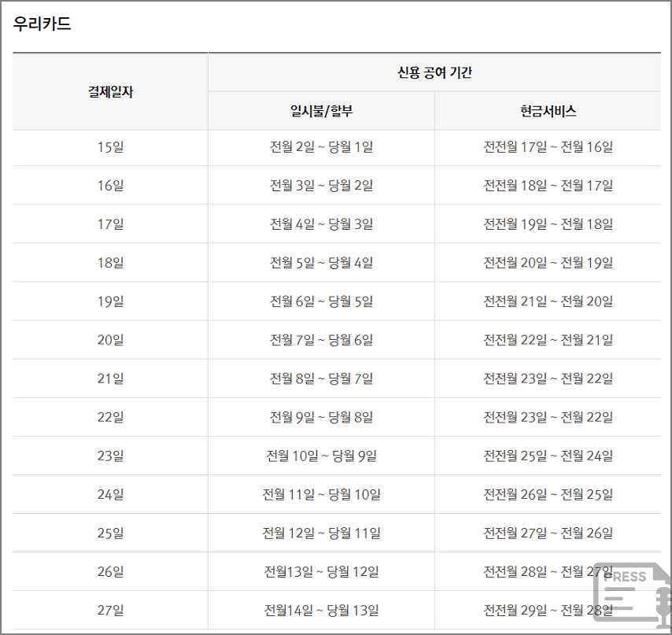The height and width of the screenshot is (635, 672).
Task: Click the '전월 10일 ~ 당월 9일' cell
Action: click(x=321, y=456)
